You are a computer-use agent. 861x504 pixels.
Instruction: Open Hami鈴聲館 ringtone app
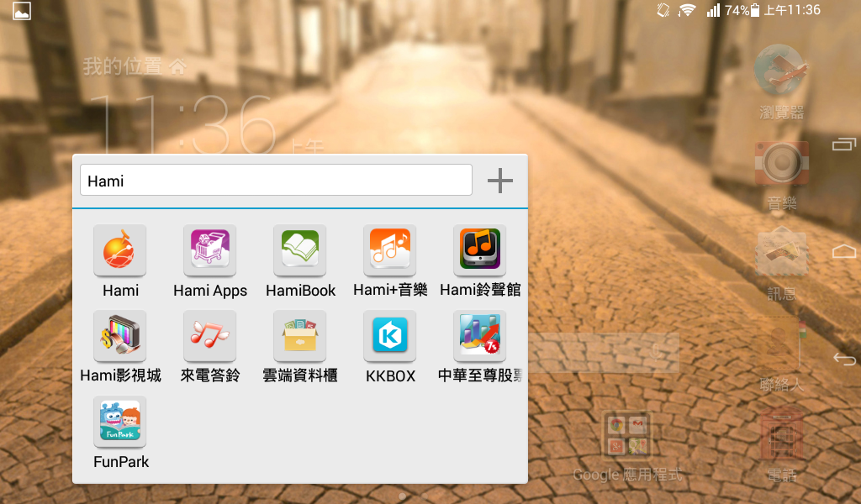point(480,250)
